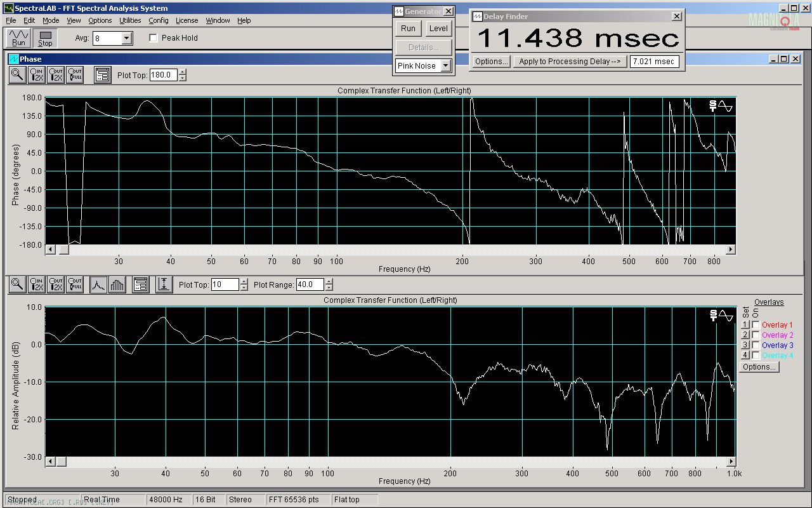
Task: Open the Config menu
Action: 159,20
